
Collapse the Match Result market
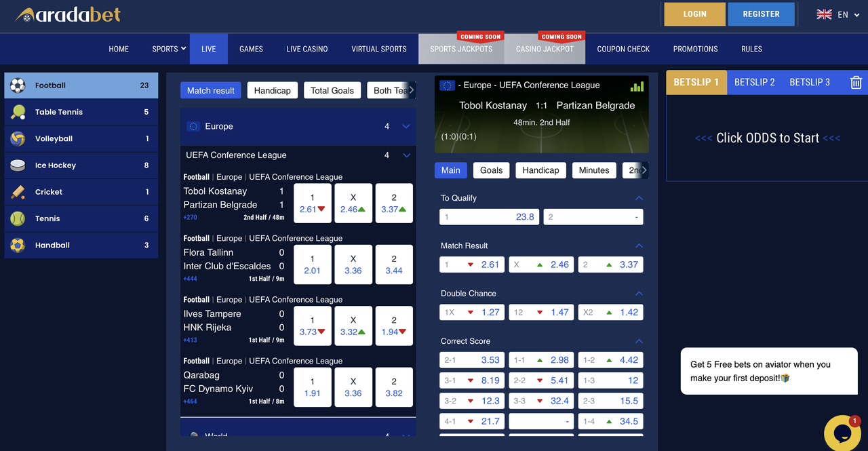[639, 246]
